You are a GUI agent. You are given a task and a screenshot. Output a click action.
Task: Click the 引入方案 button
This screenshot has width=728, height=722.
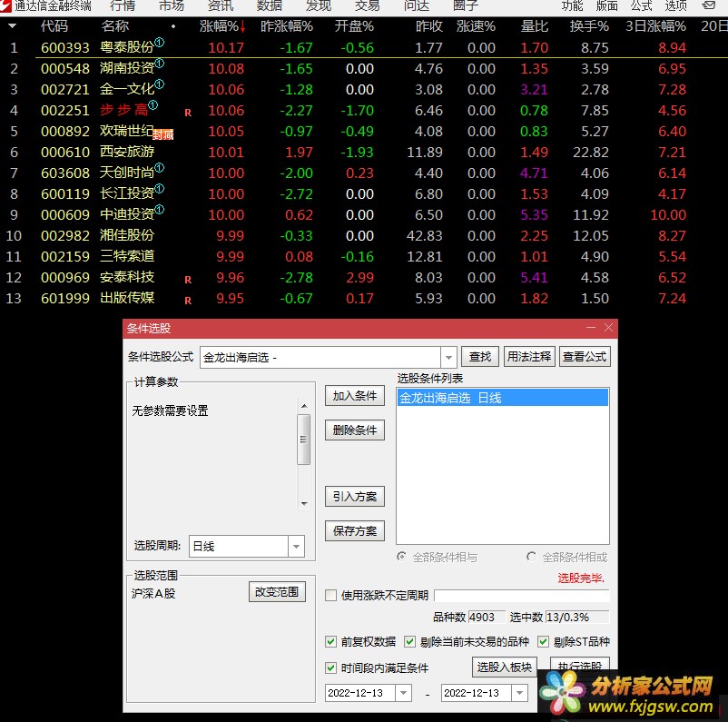click(x=355, y=496)
